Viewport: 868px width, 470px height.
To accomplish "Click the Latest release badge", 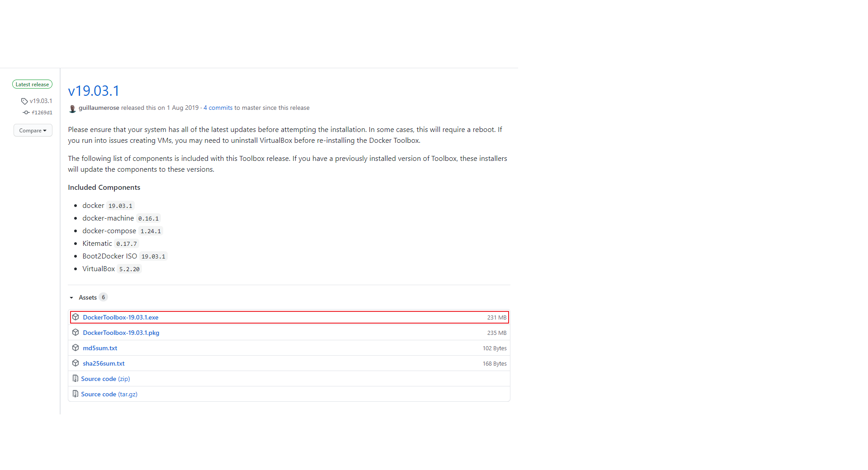I will [x=32, y=84].
